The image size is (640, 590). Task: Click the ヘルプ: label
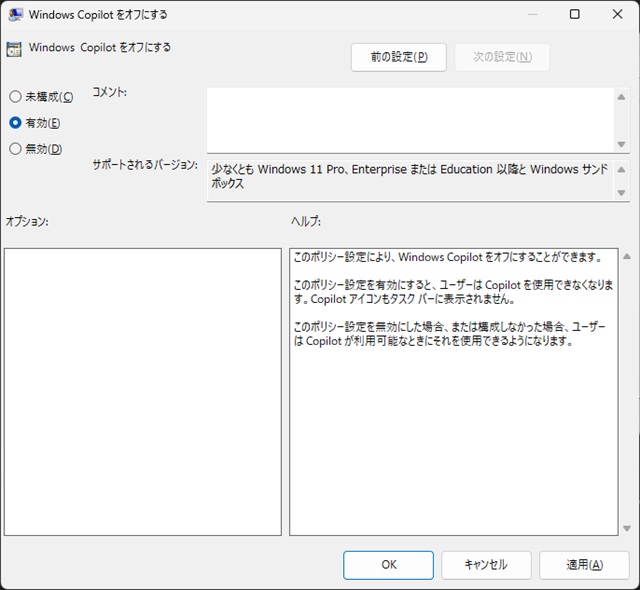[x=306, y=222]
